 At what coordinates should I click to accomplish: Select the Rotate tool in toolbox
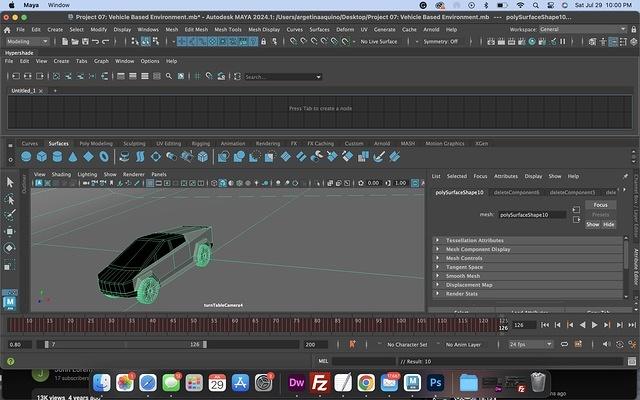pyautogui.click(x=10, y=248)
